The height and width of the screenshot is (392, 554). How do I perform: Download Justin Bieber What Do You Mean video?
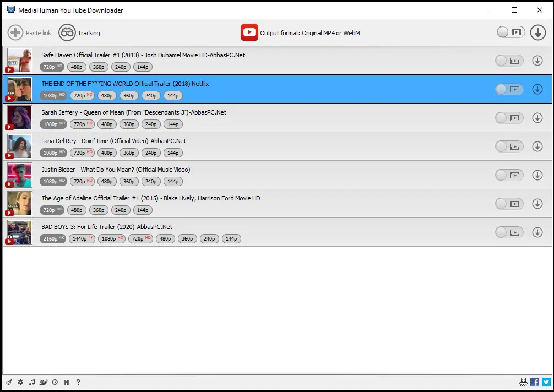pos(537,175)
